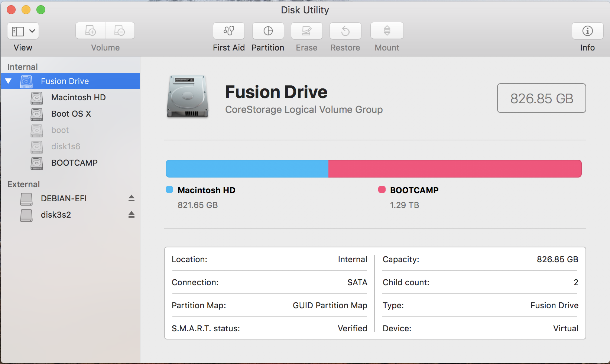This screenshot has width=610, height=364.
Task: Open the View sidebar options dropdown
Action: [23, 31]
